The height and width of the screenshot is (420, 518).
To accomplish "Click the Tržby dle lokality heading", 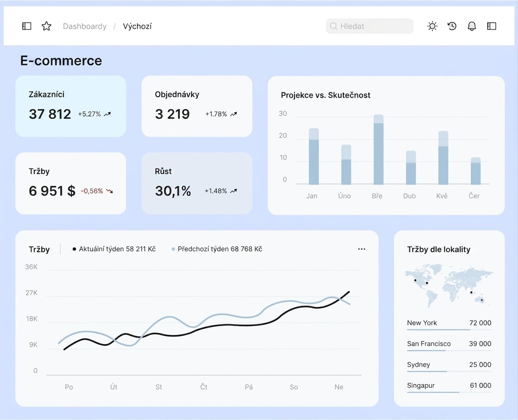I will [x=439, y=249].
